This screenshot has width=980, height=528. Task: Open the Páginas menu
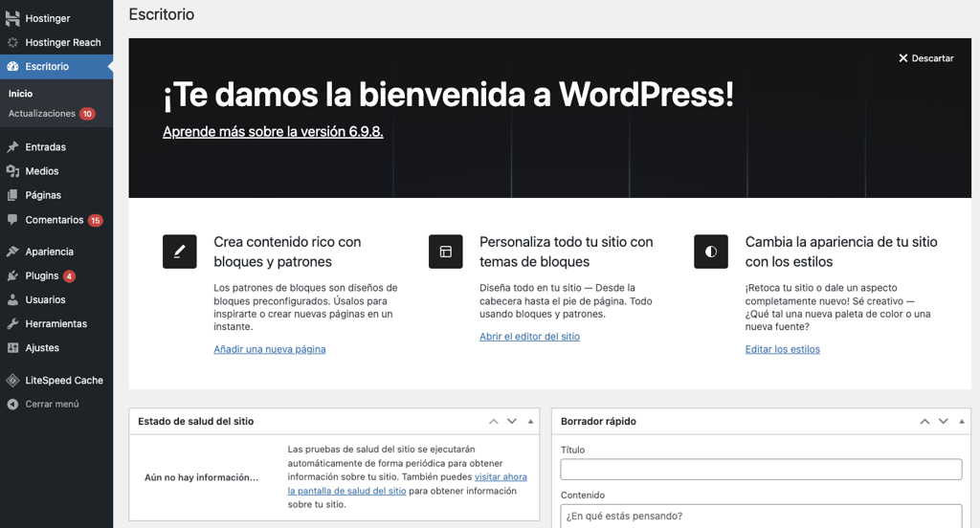56,195
